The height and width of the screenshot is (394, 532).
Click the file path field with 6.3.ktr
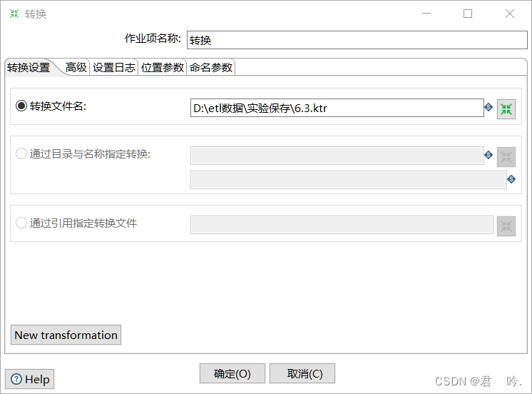[337, 108]
